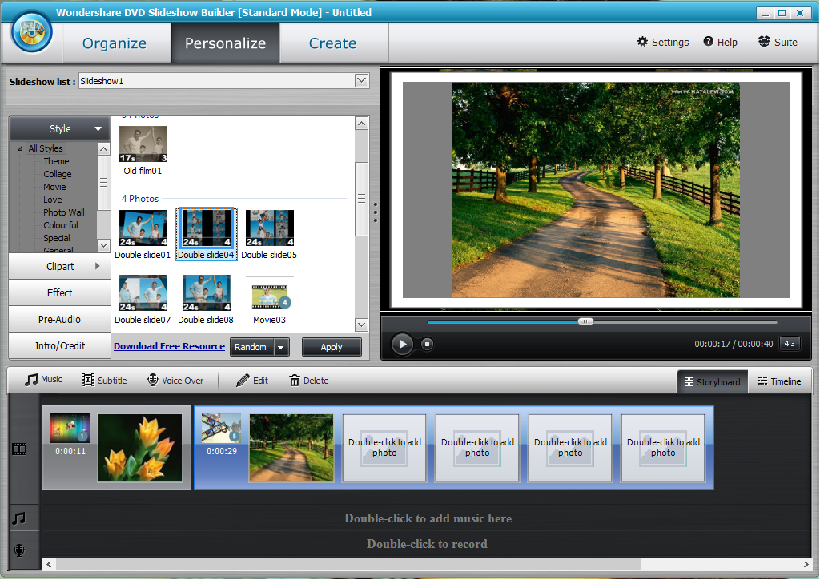Click the Edit pencil icon
Image resolution: width=819 pixels, height=579 pixels.
(242, 381)
